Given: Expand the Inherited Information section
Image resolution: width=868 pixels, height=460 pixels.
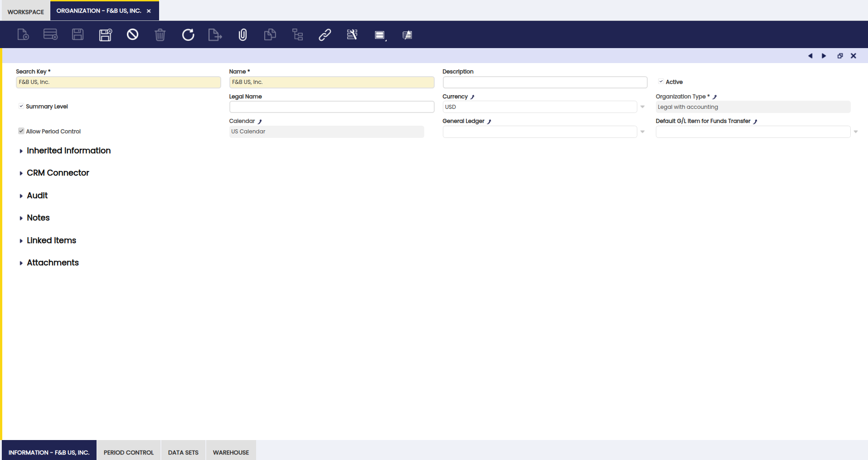Looking at the screenshot, I should [68, 151].
